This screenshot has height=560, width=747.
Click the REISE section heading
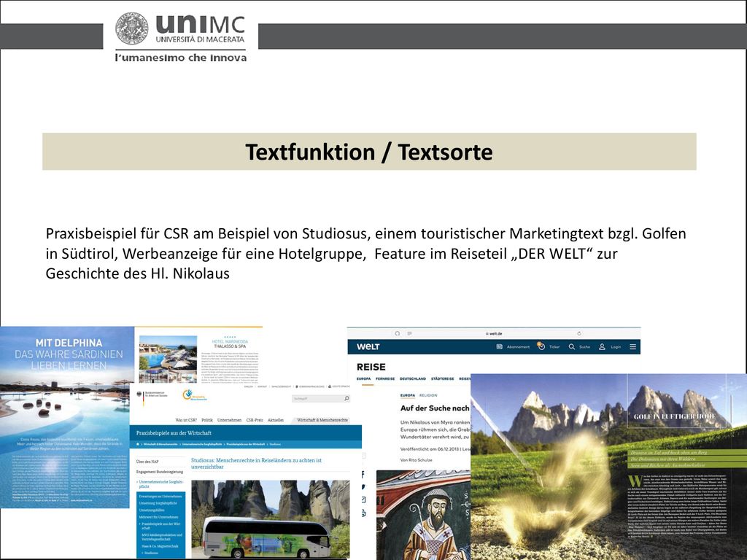(x=371, y=367)
